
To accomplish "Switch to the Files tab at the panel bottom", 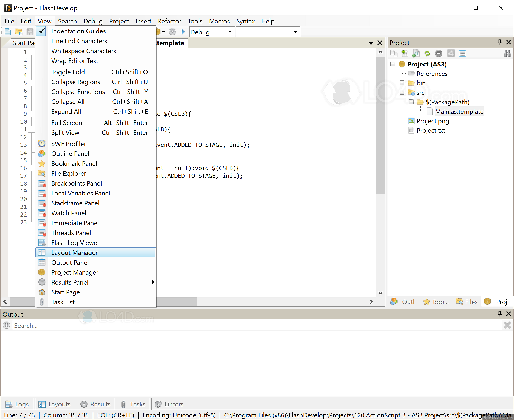I will coord(467,302).
